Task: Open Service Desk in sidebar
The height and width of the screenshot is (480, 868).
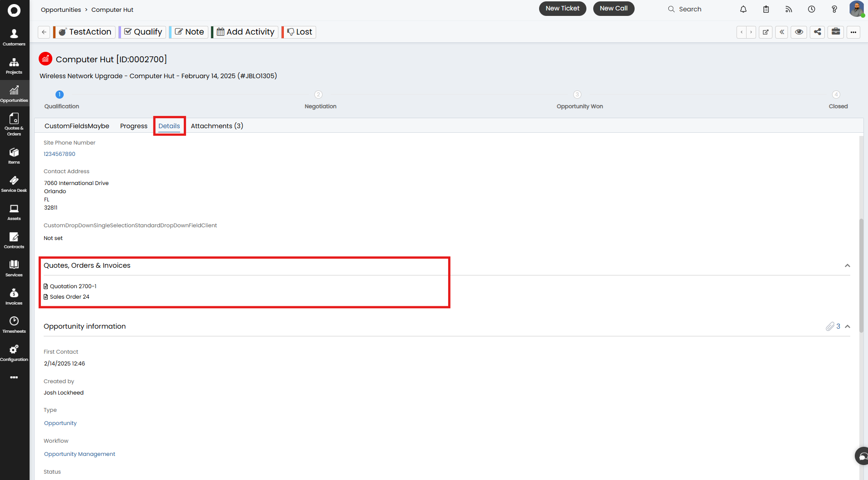Action: click(14, 184)
